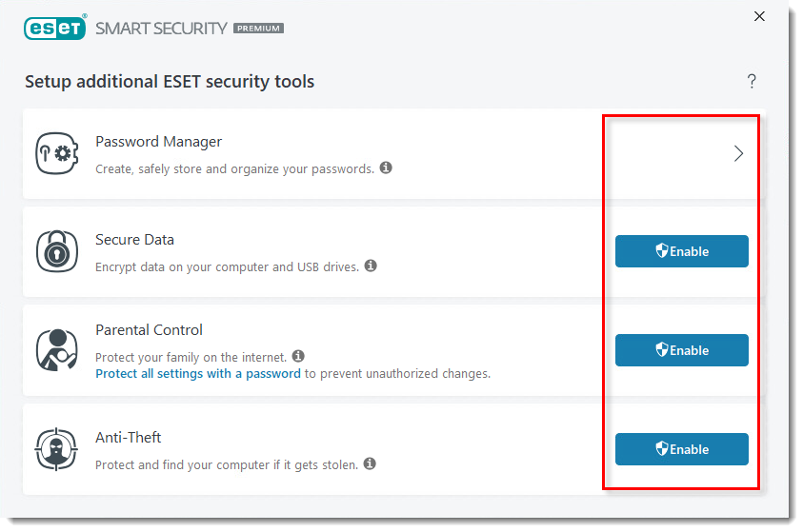Image resolution: width=803 pixels, height=532 pixels.
Task: Enable Parental Control
Action: click(682, 350)
